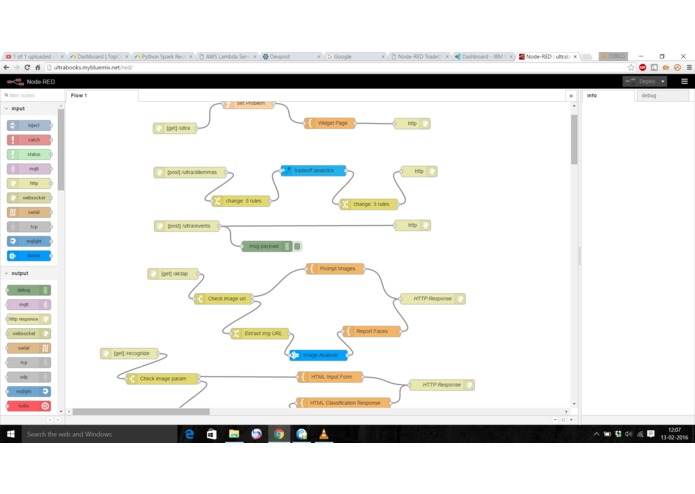The height and width of the screenshot is (494, 695).
Task: Pick the http node under the input category
Action: tap(29, 183)
